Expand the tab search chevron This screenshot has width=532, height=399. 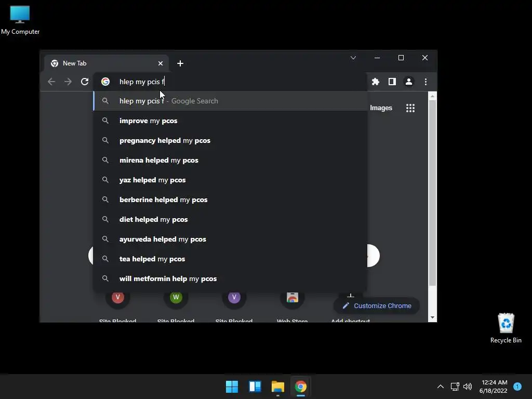point(353,58)
